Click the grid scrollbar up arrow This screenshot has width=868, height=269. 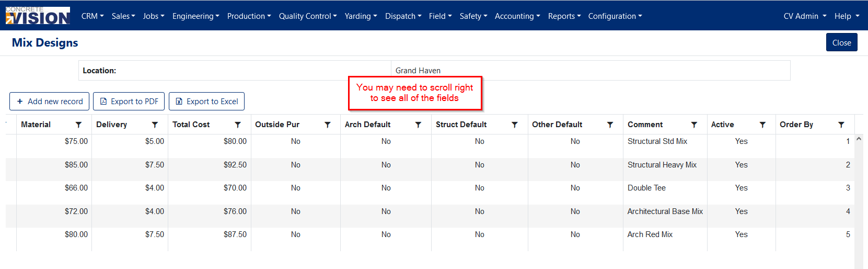pyautogui.click(x=859, y=140)
